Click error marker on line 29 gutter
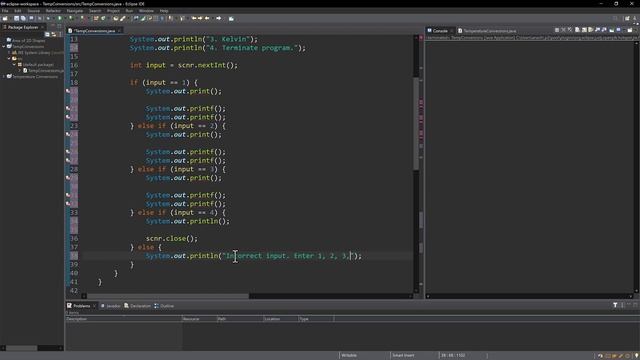Viewport: 640px width, 360px height. point(68,178)
